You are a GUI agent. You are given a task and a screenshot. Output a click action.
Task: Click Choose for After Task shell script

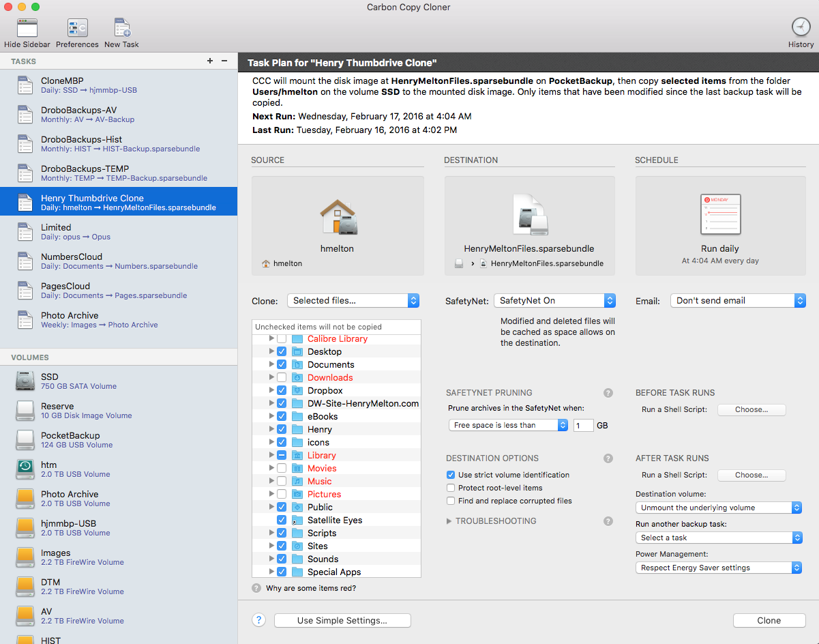pos(751,475)
